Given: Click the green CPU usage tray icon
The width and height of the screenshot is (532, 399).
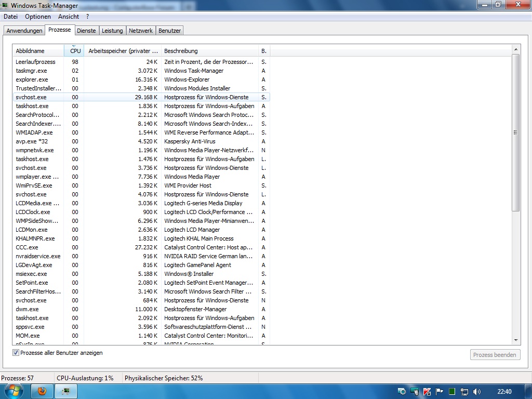Looking at the screenshot, I should coord(451,392).
